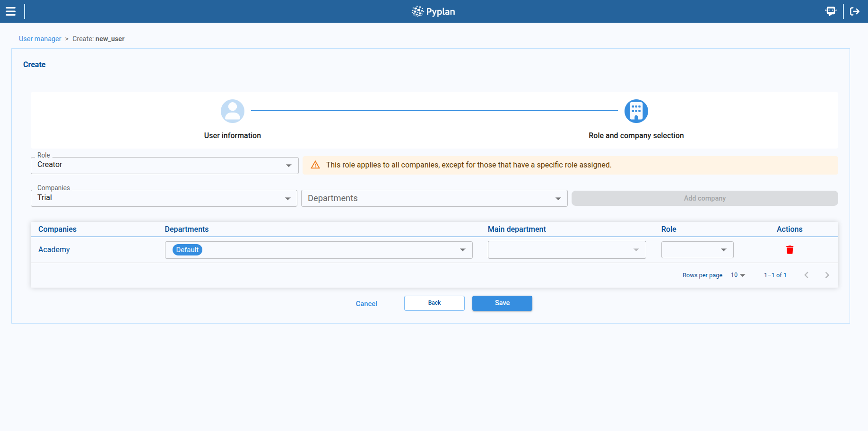Go to previous table page
The width and height of the screenshot is (868, 431).
[x=806, y=275]
